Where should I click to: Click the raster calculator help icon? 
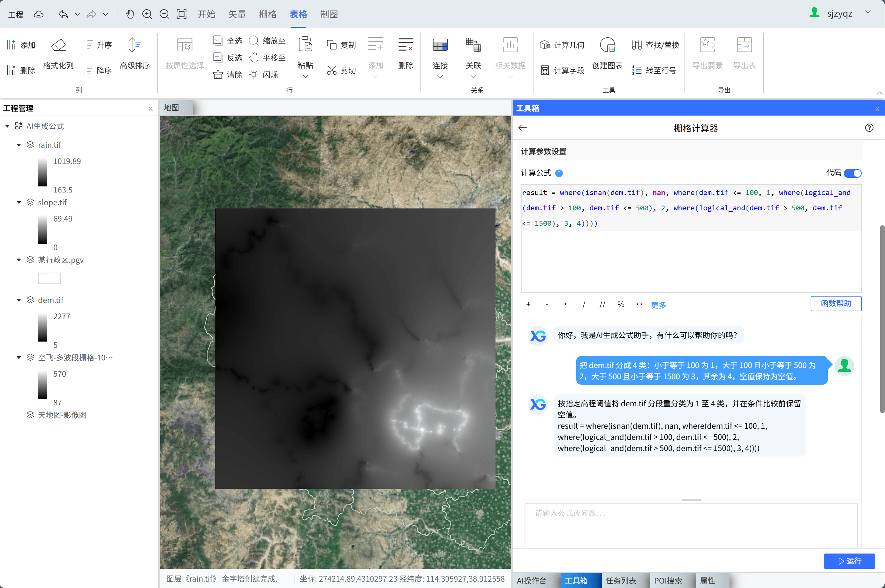(869, 128)
